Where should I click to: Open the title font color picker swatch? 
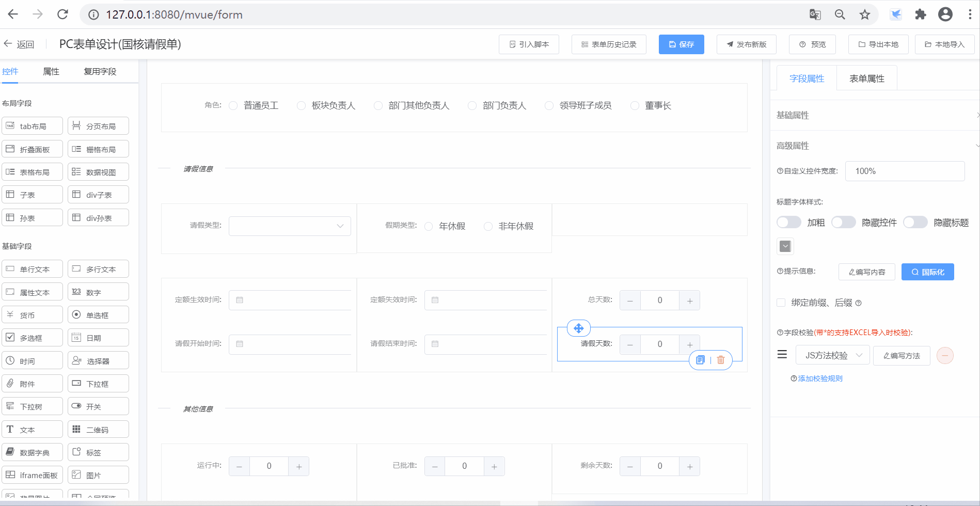(785, 246)
